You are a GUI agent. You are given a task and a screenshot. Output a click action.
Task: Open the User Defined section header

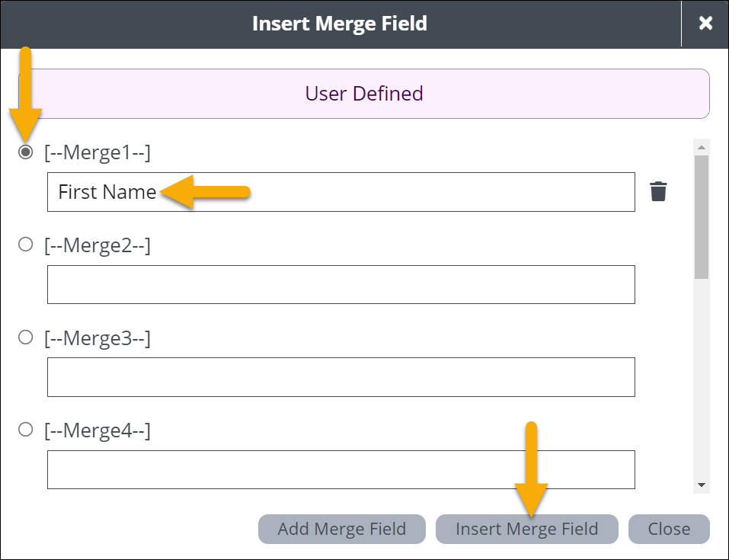coord(364,94)
